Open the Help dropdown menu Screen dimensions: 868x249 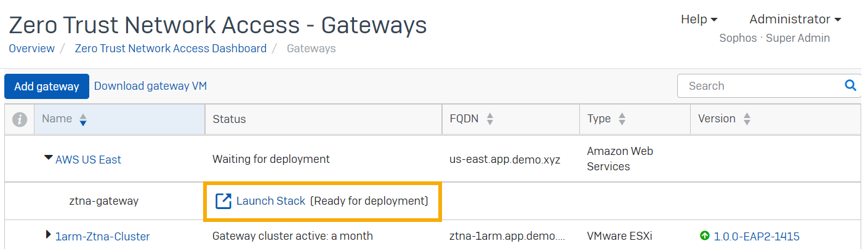pyautogui.click(x=699, y=19)
